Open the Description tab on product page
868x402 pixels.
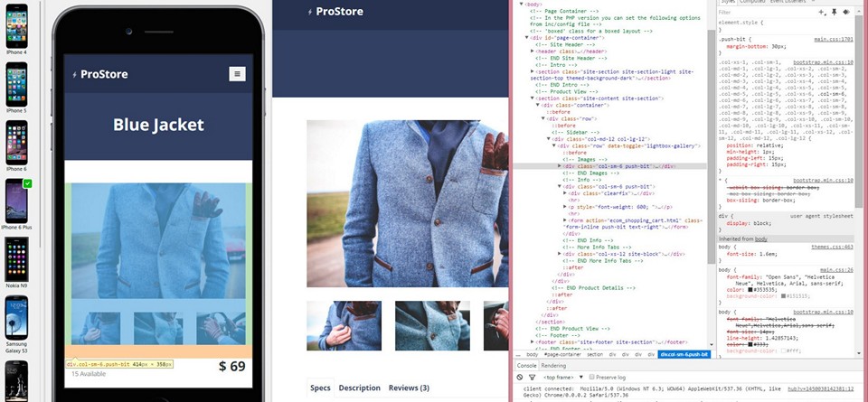359,388
